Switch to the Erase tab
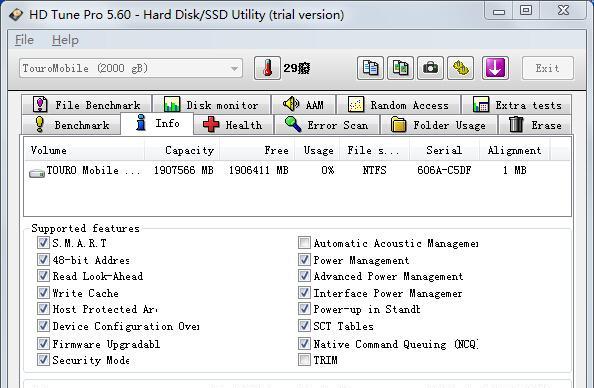The height and width of the screenshot is (388, 594). point(535,125)
